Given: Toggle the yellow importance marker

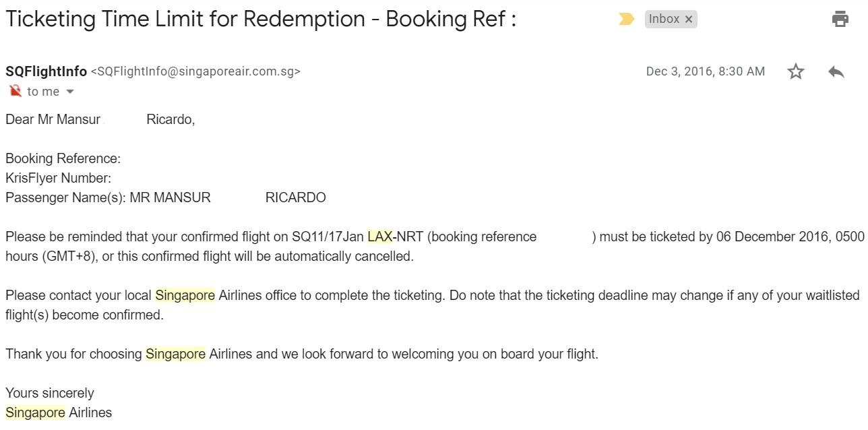Looking at the screenshot, I should [x=627, y=19].
